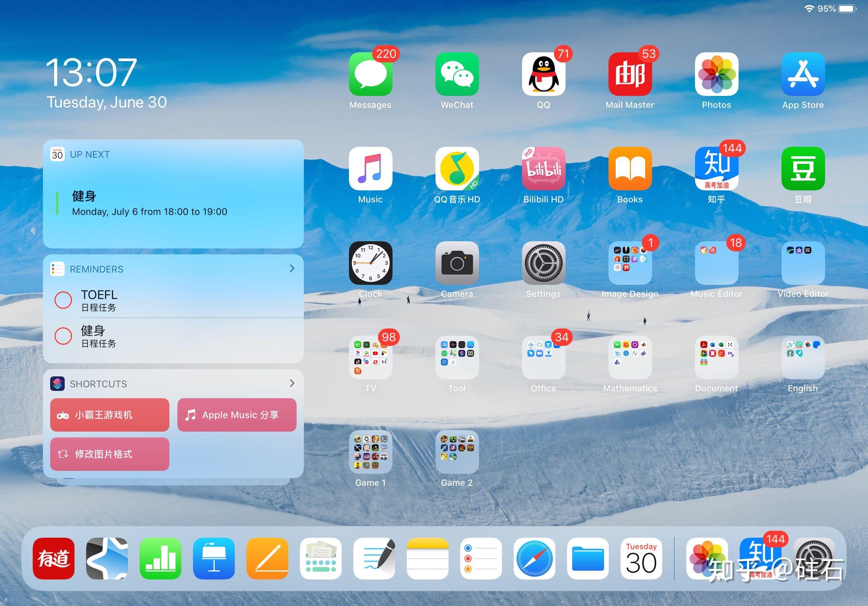
Task: Open Safari browser in the dock
Action: [x=534, y=558]
